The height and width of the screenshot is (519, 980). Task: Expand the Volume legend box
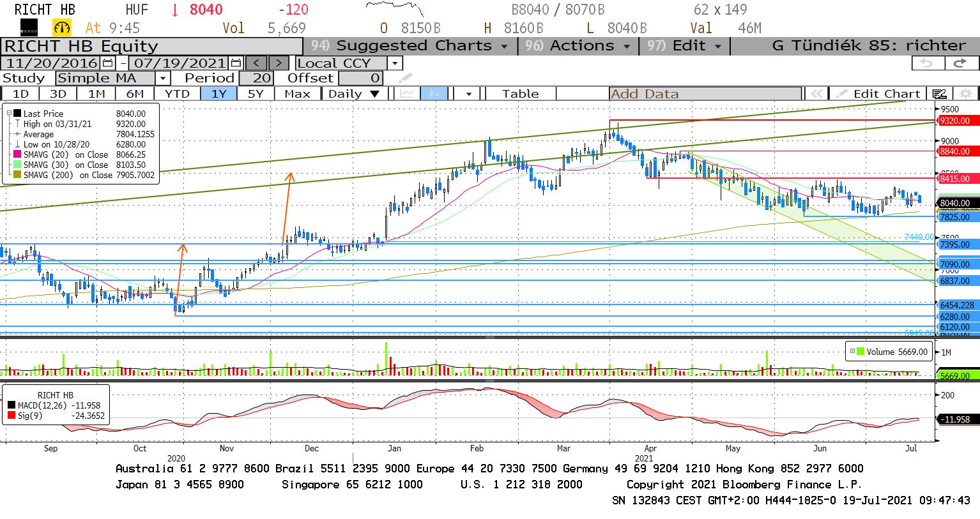[852, 351]
